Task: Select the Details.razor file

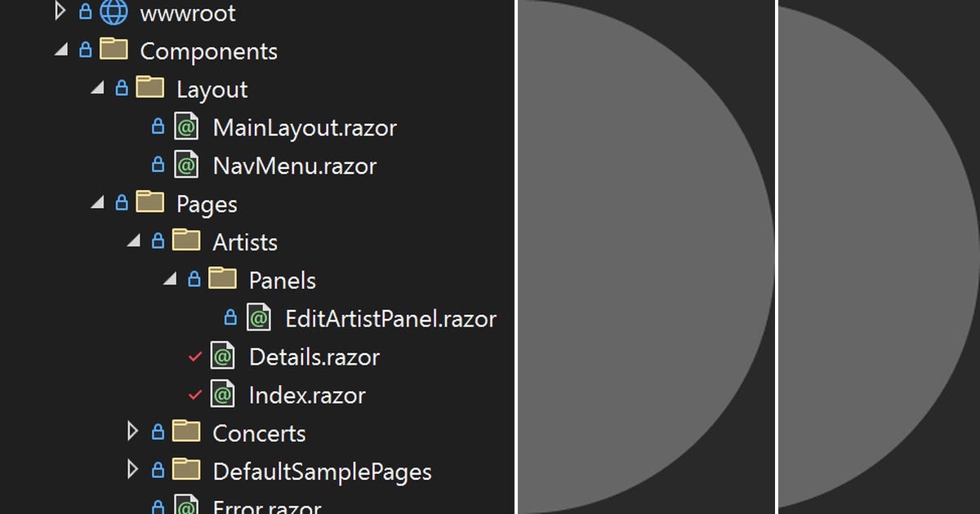Action: coord(314,357)
